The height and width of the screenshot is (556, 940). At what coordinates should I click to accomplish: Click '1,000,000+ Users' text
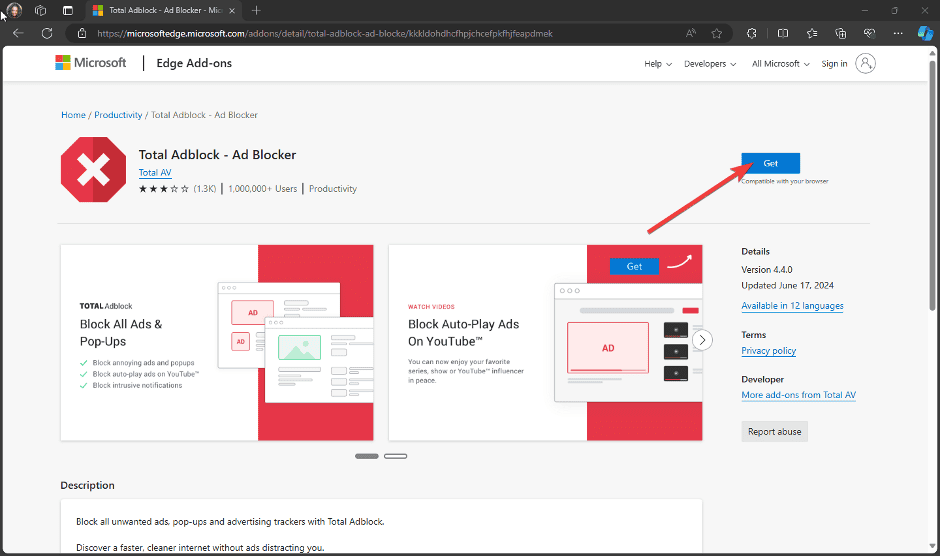(x=263, y=189)
